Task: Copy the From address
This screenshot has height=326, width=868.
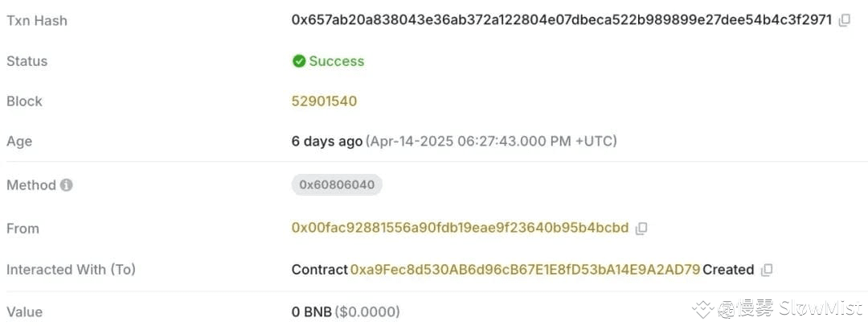Action: (641, 229)
